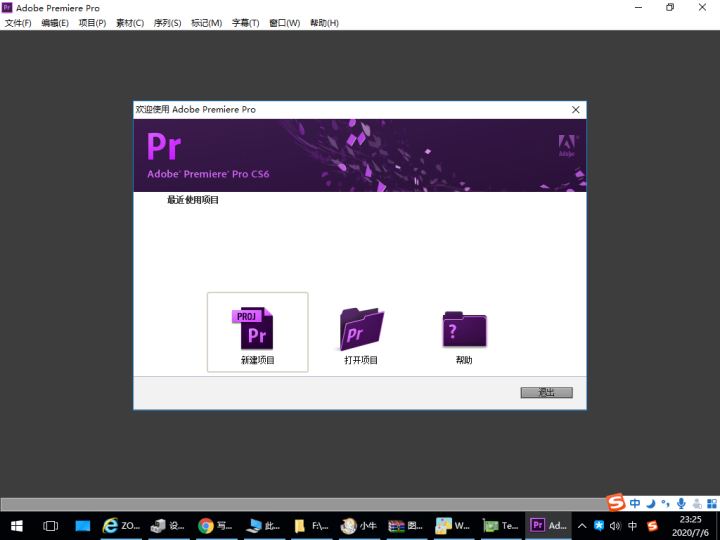Switch to the W... photo taskbar item
This screenshot has width=720, height=540.
[x=453, y=526]
